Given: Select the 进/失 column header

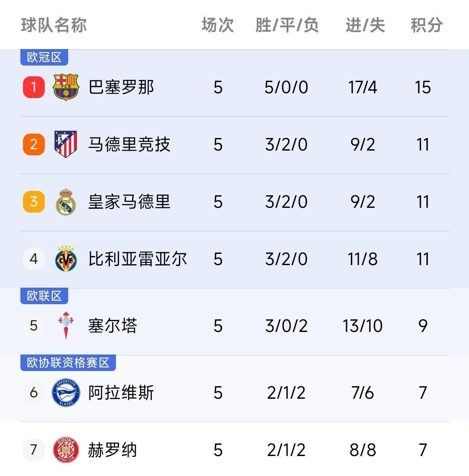Looking at the screenshot, I should pyautogui.click(x=365, y=25).
